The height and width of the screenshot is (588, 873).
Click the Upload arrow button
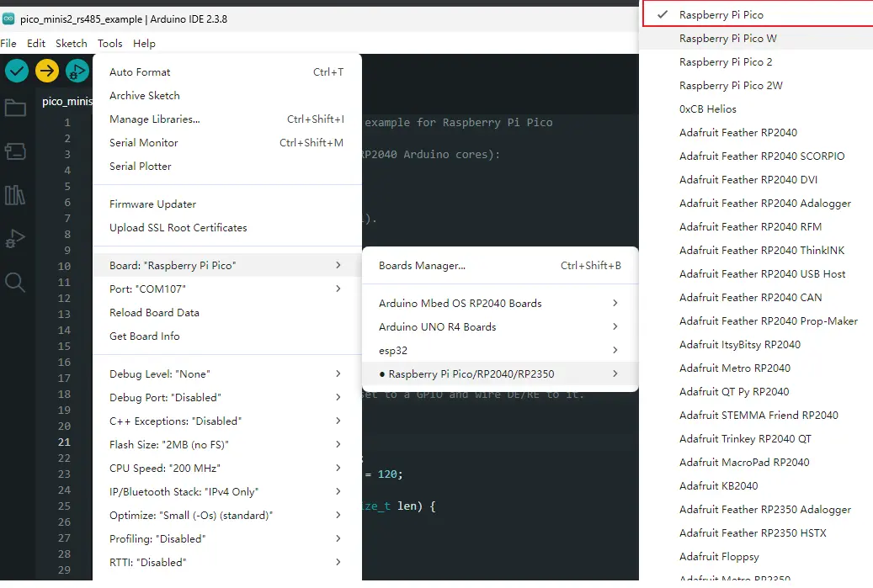click(x=47, y=71)
